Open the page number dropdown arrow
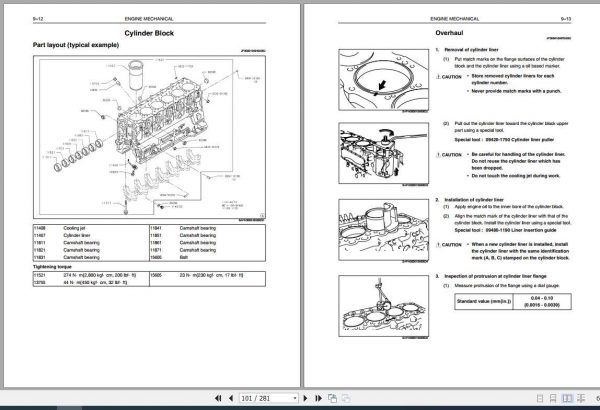Image resolution: width=600 pixels, height=410 pixels. tap(295, 399)
